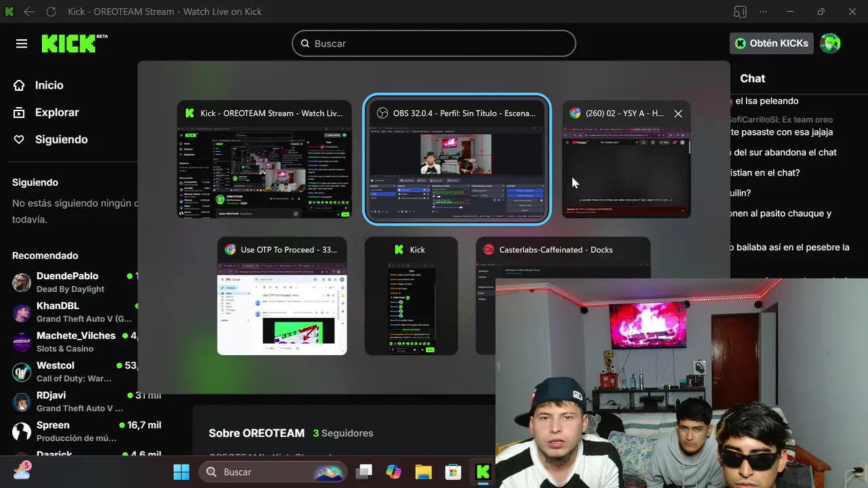Open Explorar in the sidebar

pos(46,113)
